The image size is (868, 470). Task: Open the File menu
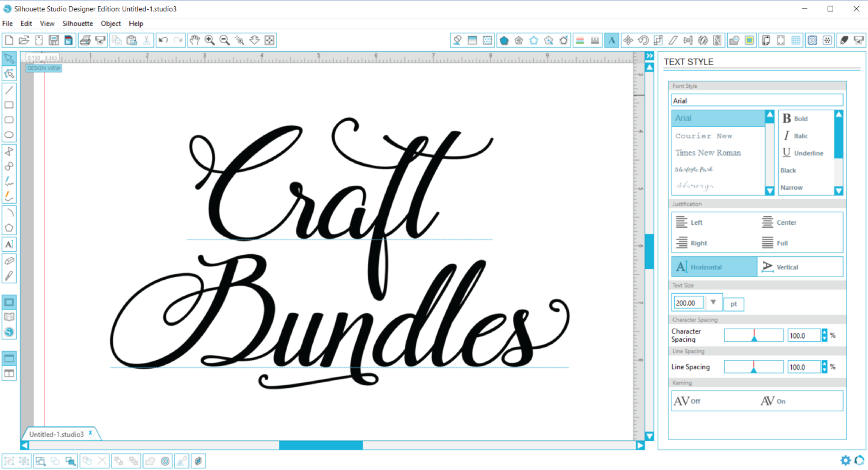[8, 23]
